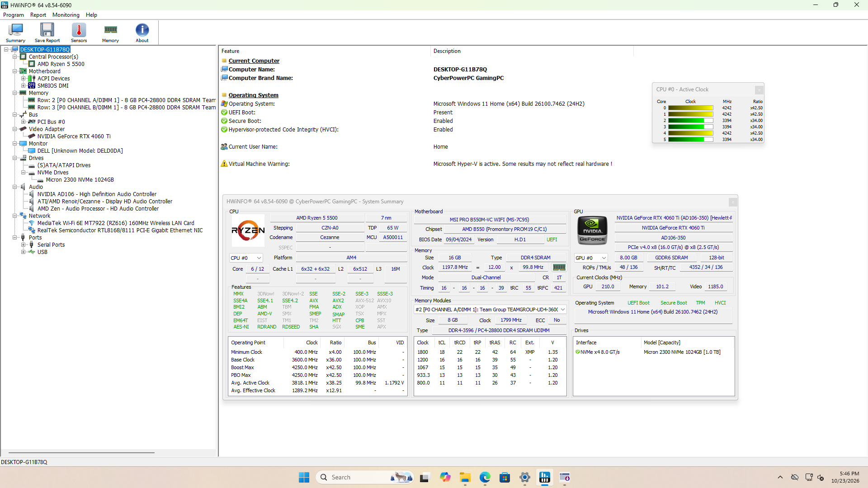Screen dimensions: 868x488
Task: Open the Sensors thermometer icon
Action: [x=79, y=33]
